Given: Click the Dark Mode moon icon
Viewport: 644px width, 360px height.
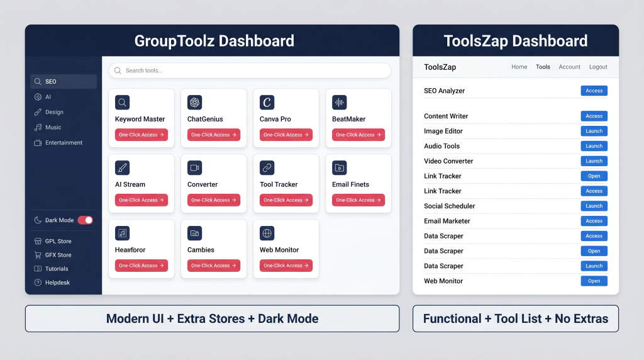Looking at the screenshot, I should (x=38, y=220).
